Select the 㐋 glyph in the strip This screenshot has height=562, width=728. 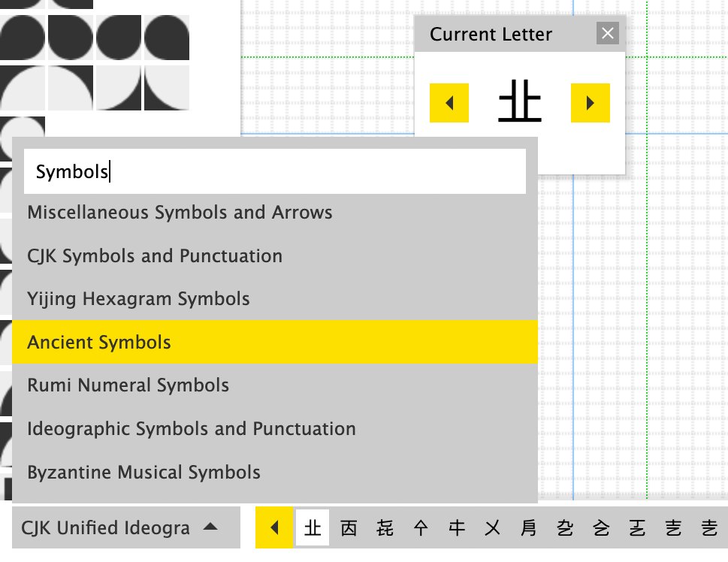[709, 527]
